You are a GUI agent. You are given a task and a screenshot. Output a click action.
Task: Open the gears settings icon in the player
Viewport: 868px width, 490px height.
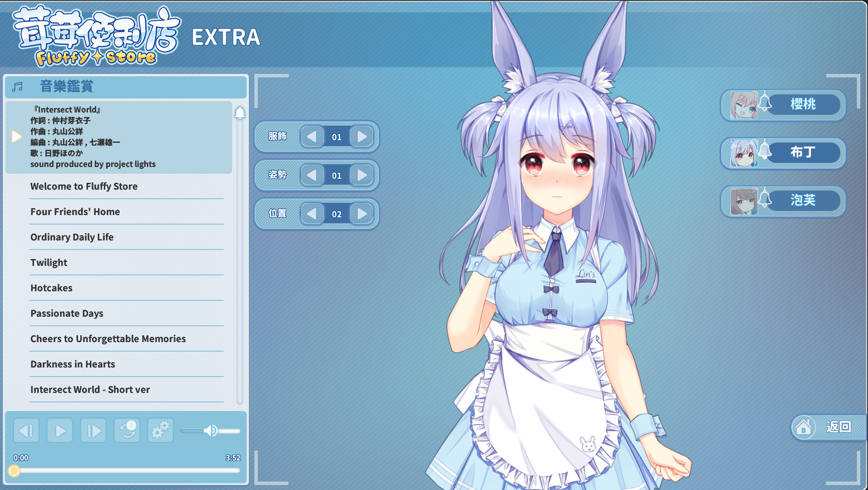160,430
